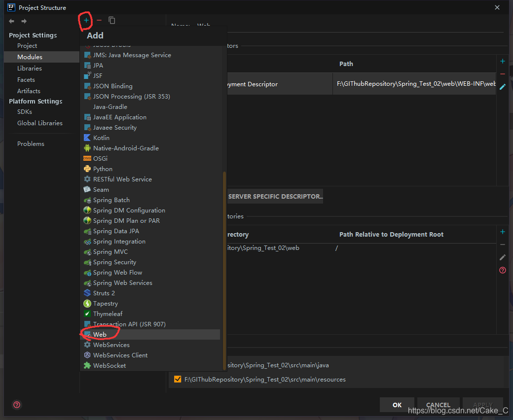Open the help icon at dialog bottom-left
513x420 pixels.
(17, 405)
